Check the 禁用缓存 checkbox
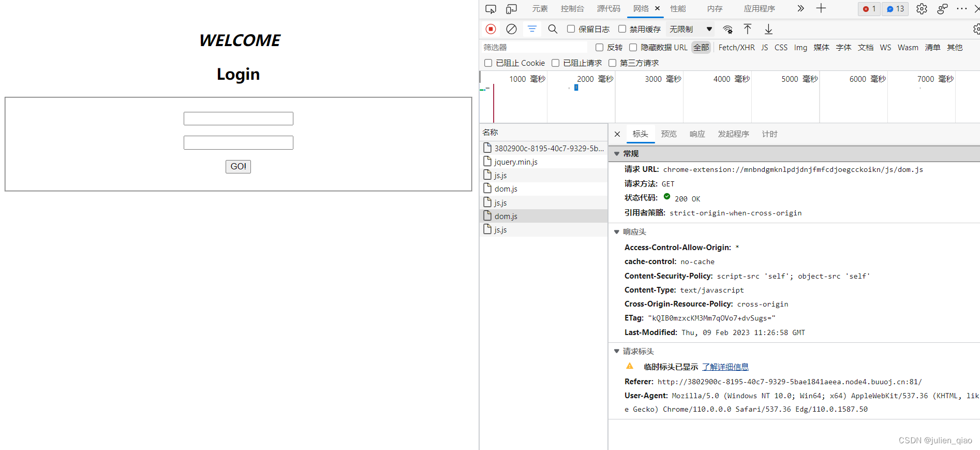980x450 pixels. (622, 29)
